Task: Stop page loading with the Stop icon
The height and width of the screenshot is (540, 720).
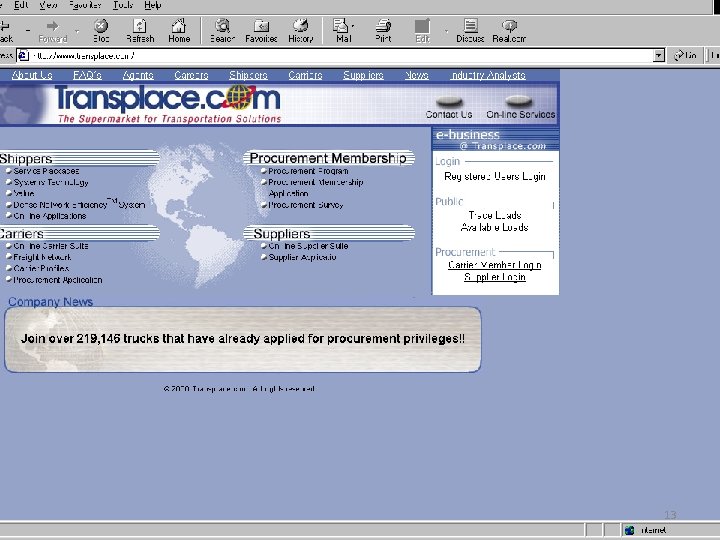Action: [101, 31]
